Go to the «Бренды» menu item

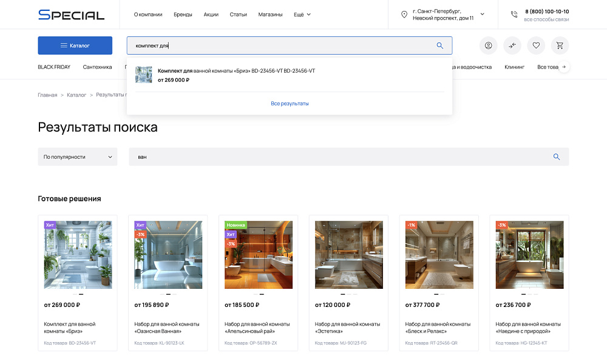pos(183,15)
